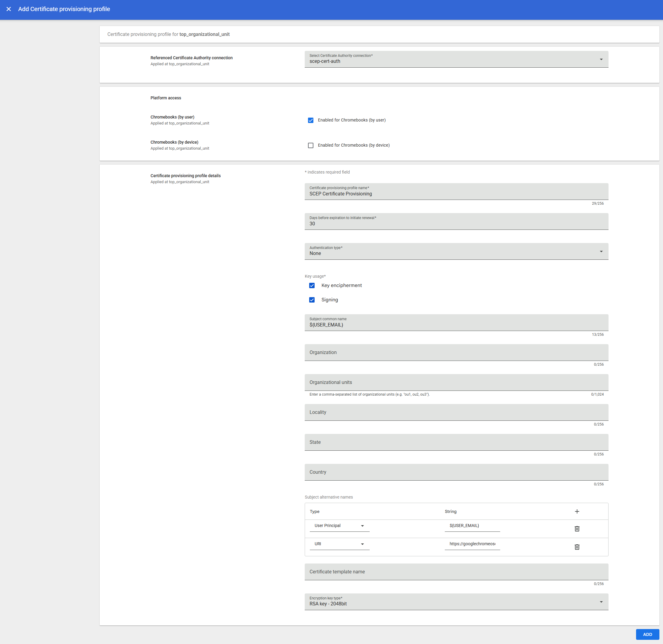Click 'Key usage*' label
This screenshot has height=644, width=663.
pyautogui.click(x=315, y=276)
